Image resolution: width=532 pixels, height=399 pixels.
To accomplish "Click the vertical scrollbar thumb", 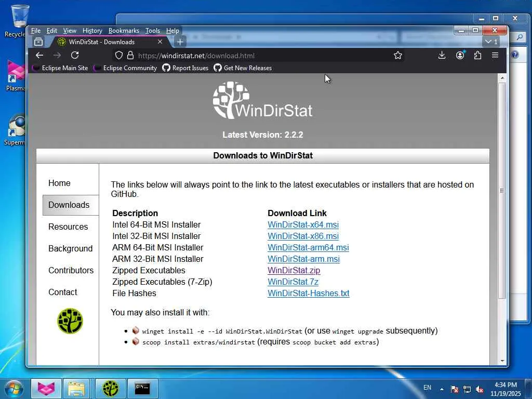I will coord(502,191).
